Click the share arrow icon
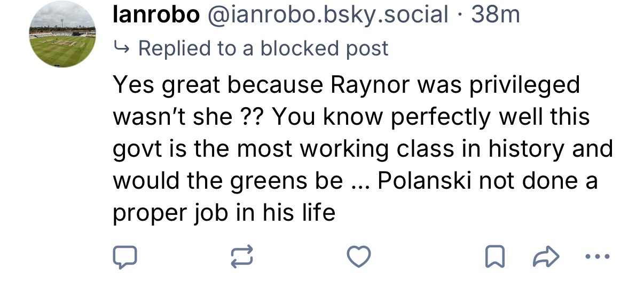This screenshot has height=290, width=644. pyautogui.click(x=545, y=258)
